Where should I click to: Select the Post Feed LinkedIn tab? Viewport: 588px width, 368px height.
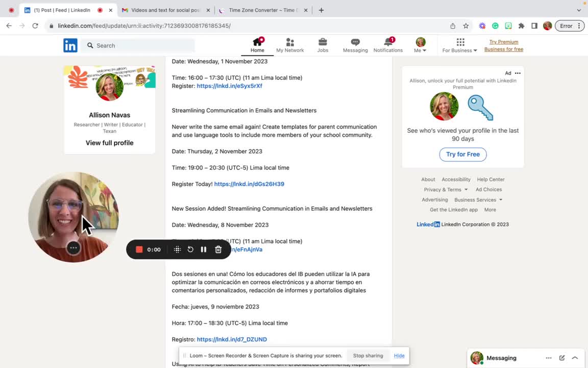(67, 10)
